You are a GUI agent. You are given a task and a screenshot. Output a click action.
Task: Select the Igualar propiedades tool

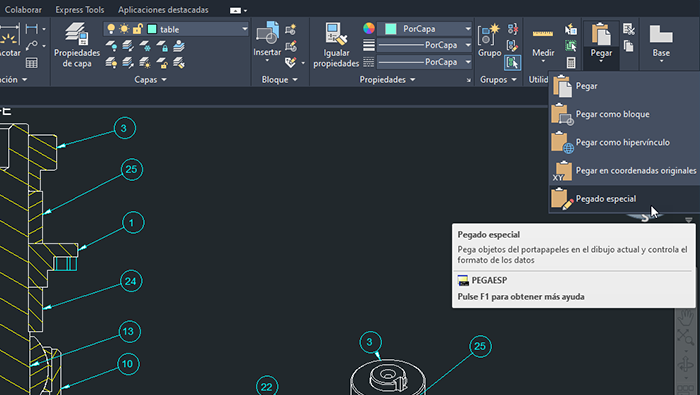coord(336,45)
